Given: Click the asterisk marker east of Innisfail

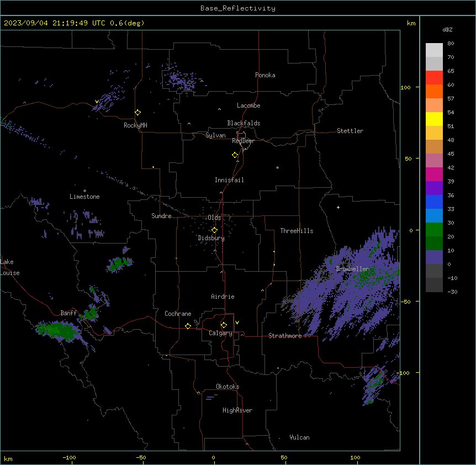Looking at the screenshot, I should pos(277,168).
